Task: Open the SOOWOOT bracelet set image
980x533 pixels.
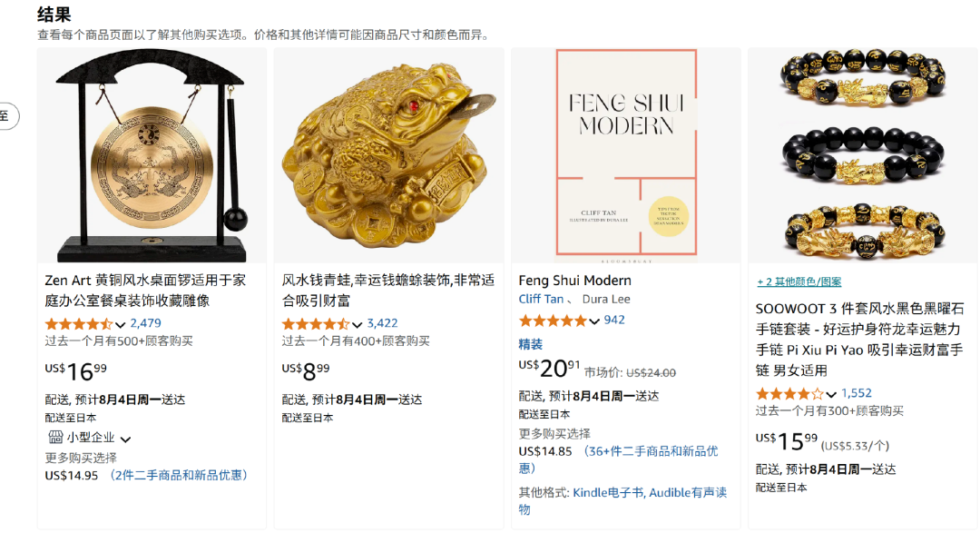Action: click(x=863, y=156)
